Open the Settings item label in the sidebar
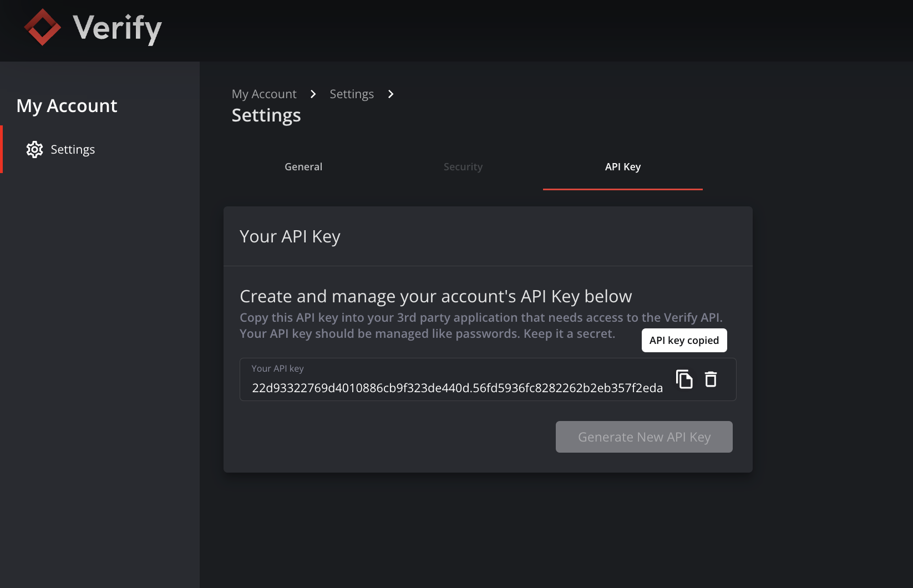The width and height of the screenshot is (913, 588). 73,149
